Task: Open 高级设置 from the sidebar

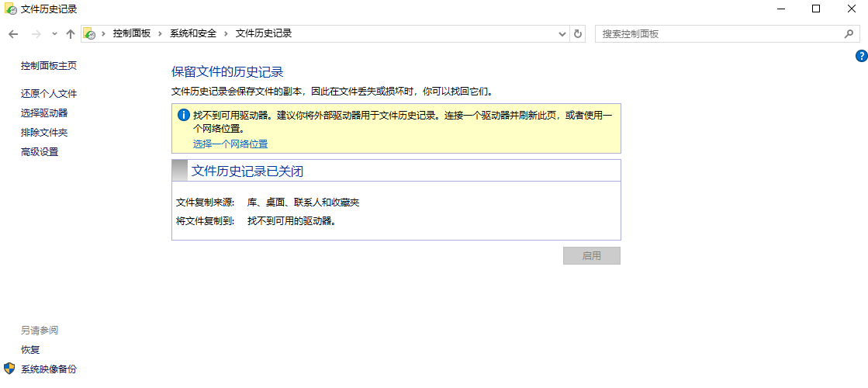Action: click(40, 152)
